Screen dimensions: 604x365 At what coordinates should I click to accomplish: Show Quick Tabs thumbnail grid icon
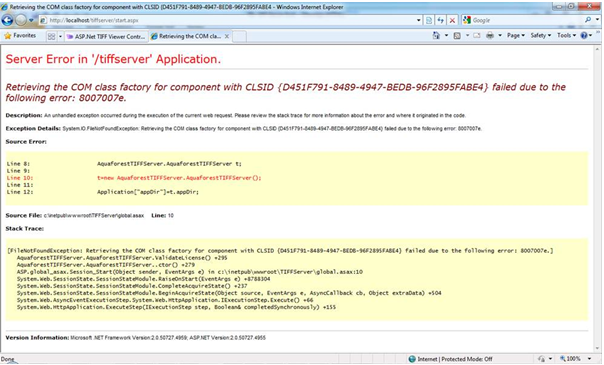pyautogui.click(x=51, y=36)
